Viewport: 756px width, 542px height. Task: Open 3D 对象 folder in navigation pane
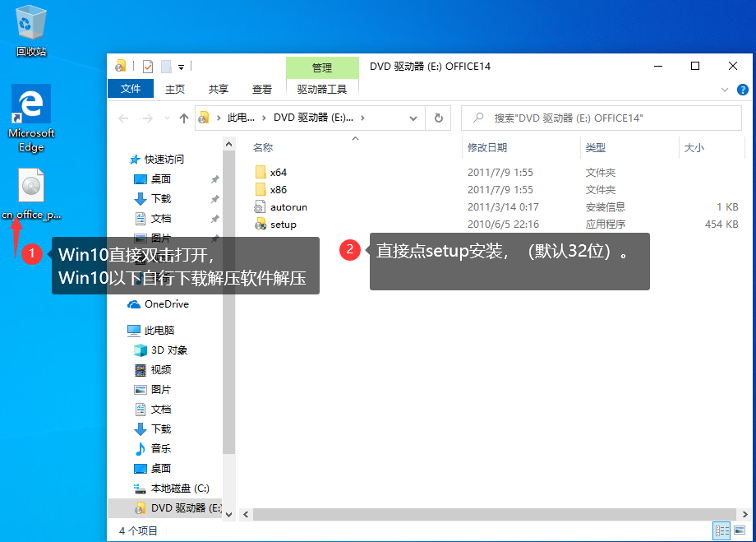(160, 350)
